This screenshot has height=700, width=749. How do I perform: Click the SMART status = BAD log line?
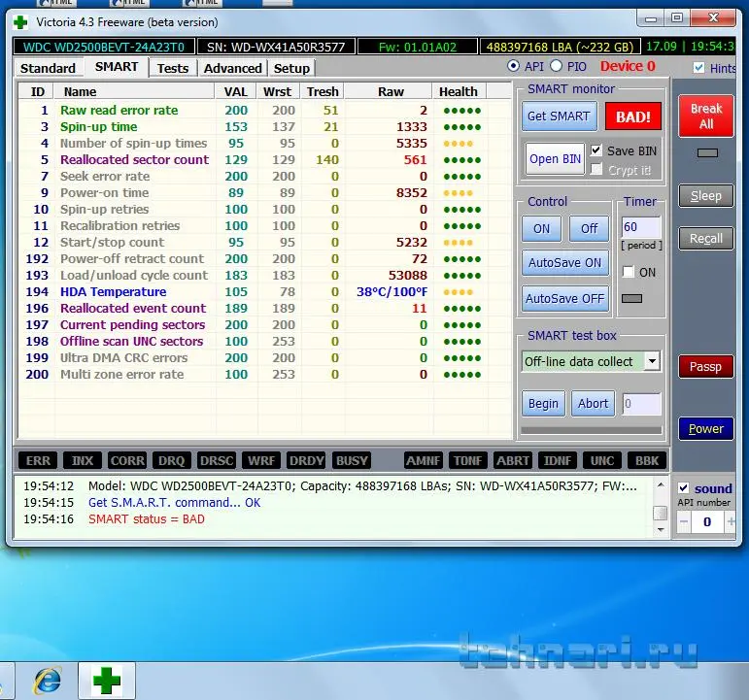[146, 519]
